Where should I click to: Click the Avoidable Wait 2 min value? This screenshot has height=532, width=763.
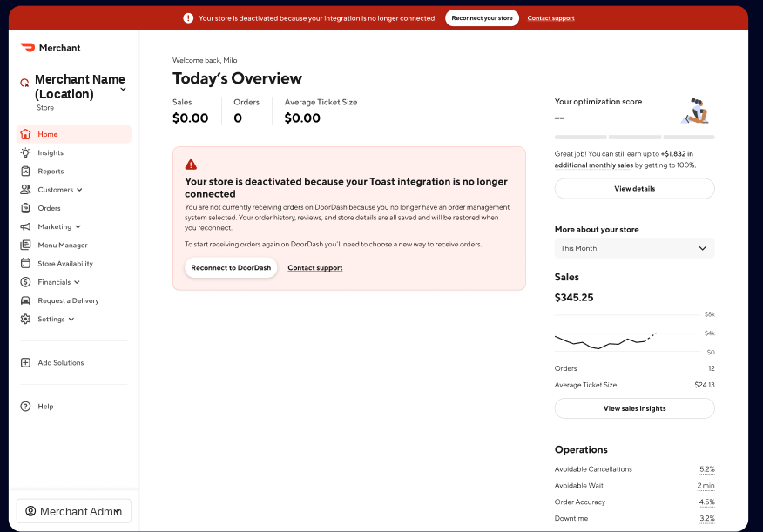706,486
